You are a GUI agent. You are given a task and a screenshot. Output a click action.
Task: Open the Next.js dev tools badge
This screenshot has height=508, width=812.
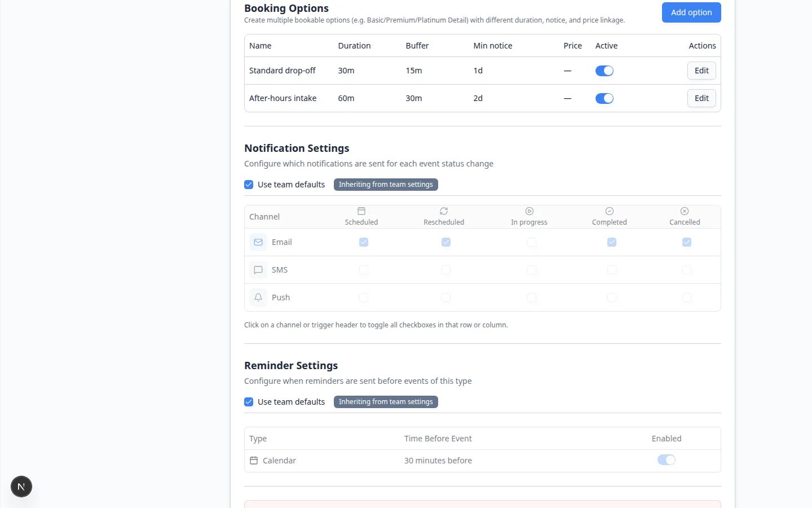pyautogui.click(x=21, y=487)
